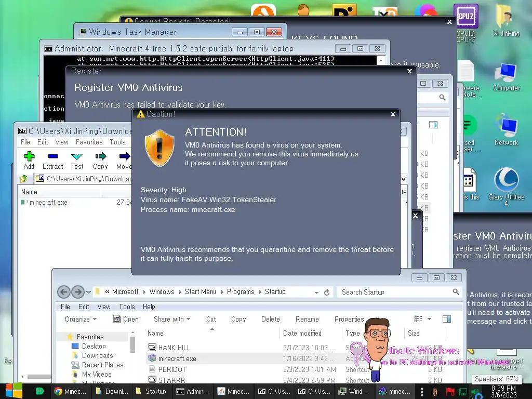
Task: Expand the Share with dropdown
Action: coord(172,320)
